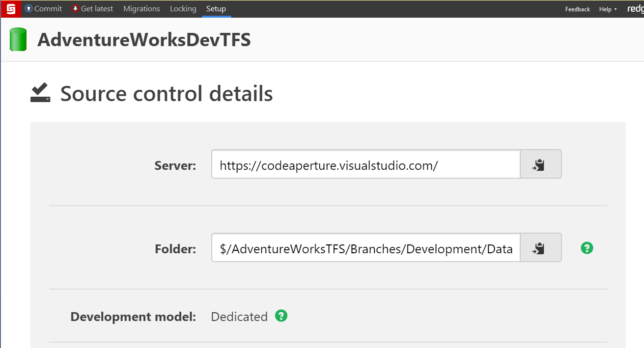Click the AdventureWorksDevTFS database title
This screenshot has height=348, width=644.
(x=144, y=40)
